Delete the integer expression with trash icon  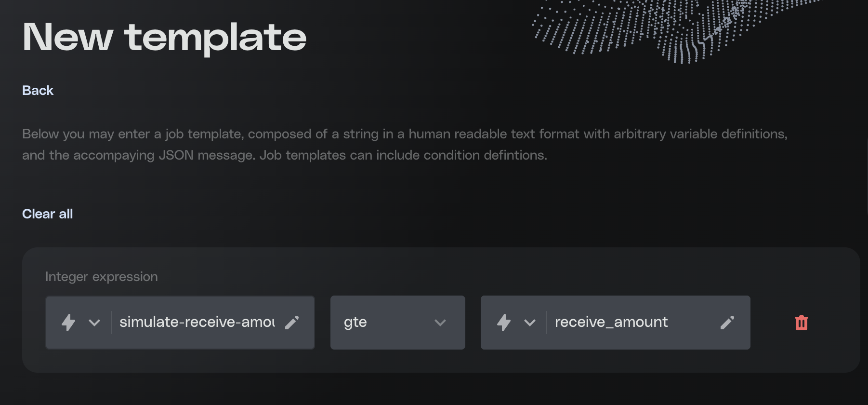coord(802,323)
